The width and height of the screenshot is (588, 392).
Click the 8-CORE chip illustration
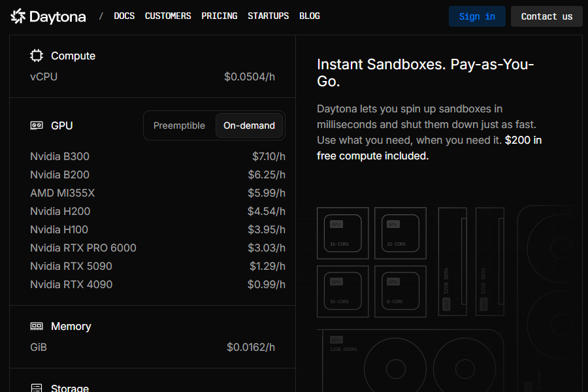pos(400,291)
